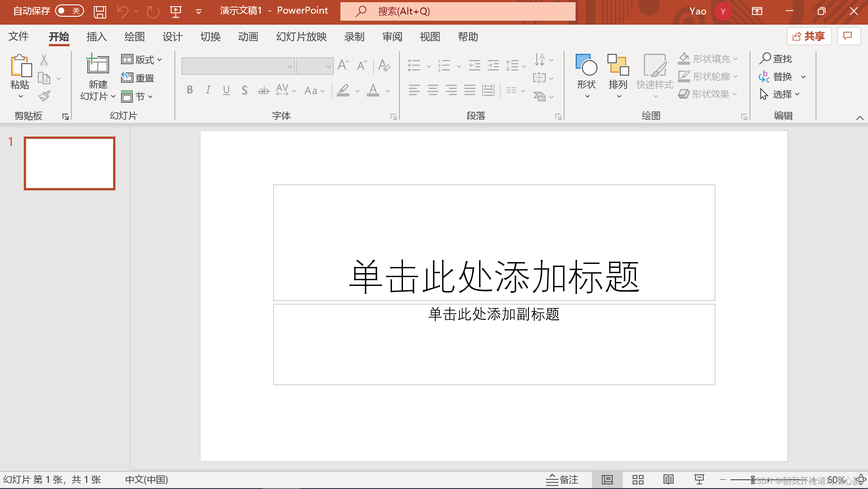This screenshot has height=489, width=868.
Task: Click the Arrange icon
Action: [618, 65]
